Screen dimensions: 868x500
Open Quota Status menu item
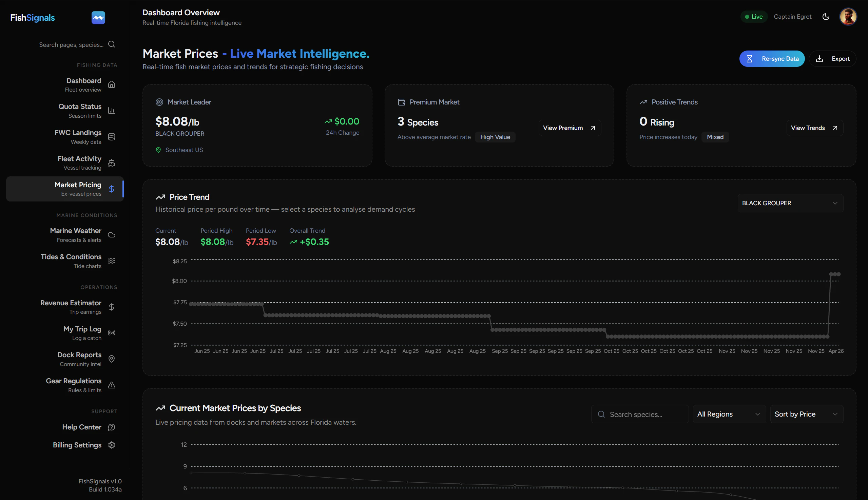click(65, 111)
